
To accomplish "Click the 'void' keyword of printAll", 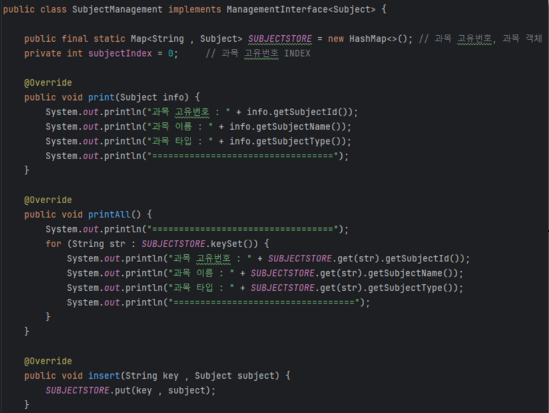I will click(x=72, y=215).
